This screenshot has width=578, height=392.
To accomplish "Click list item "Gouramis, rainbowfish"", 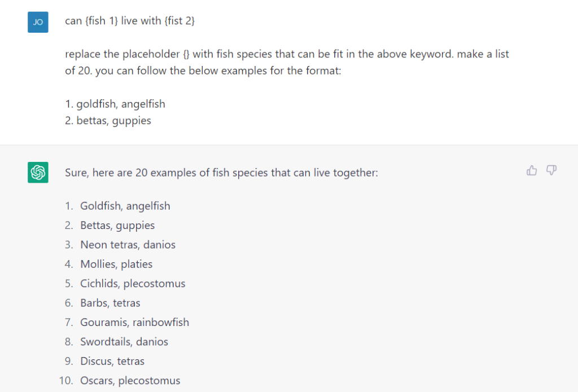I will coord(134,323).
